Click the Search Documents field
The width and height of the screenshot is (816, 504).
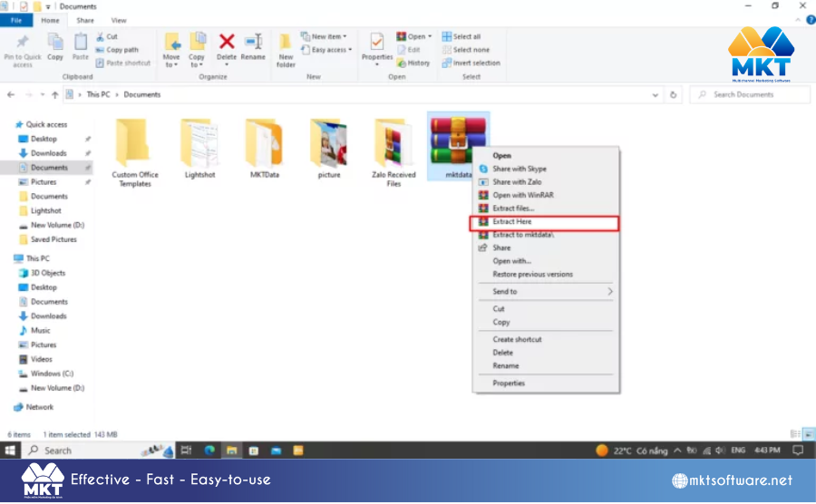coord(750,94)
